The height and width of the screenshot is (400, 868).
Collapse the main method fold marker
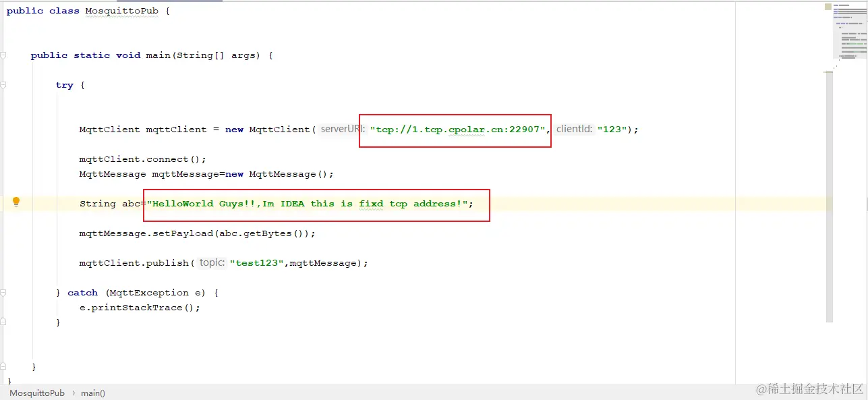pyautogui.click(x=3, y=55)
